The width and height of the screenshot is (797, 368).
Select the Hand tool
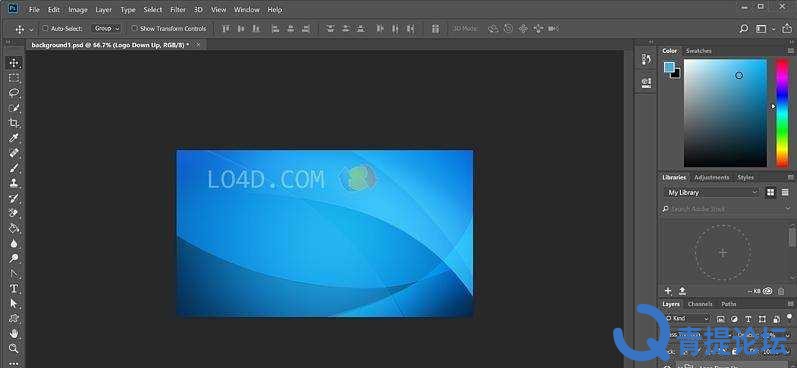coord(14,333)
